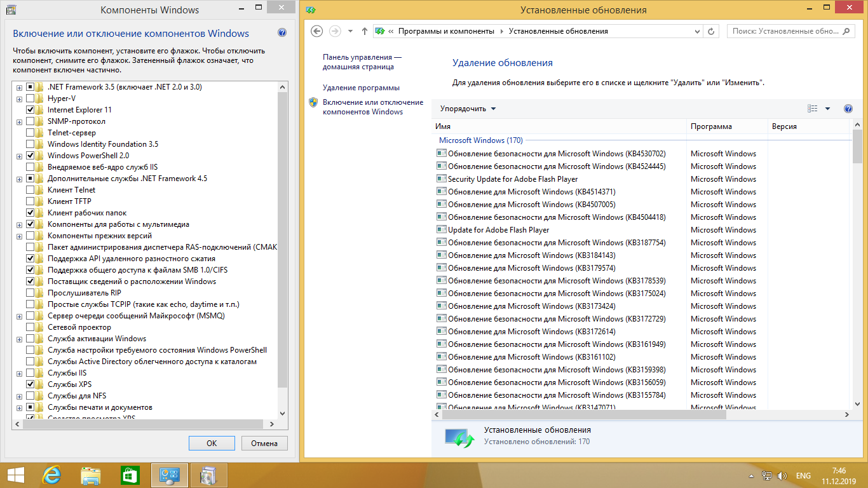Open address bar history dropdown
This screenshot has height=488, width=868.
697,31
